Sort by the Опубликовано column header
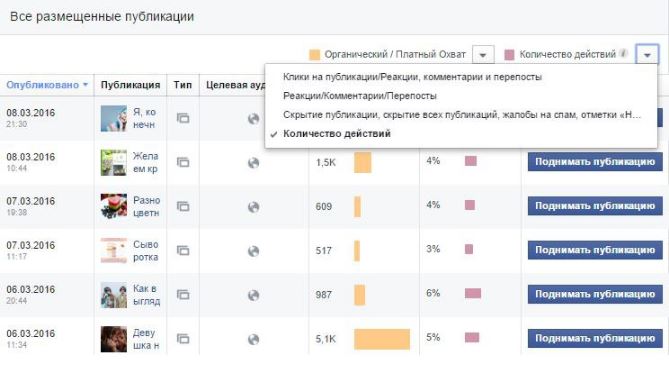Image resolution: width=669 pixels, height=370 pixels. (47, 85)
